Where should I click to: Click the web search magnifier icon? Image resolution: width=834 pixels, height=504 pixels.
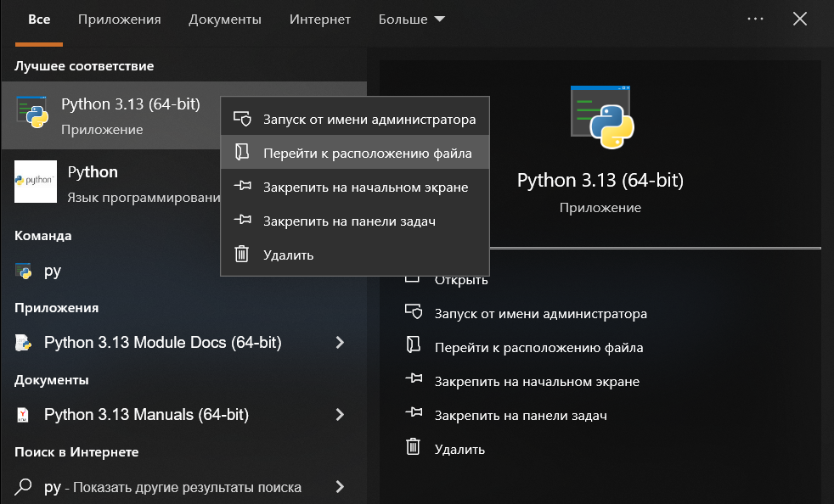coord(23,487)
